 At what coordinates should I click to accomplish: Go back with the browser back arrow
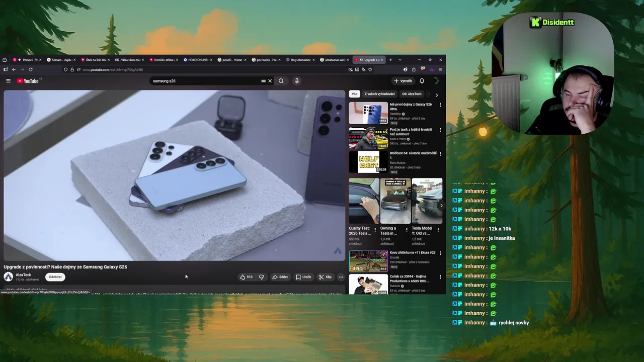pos(14,69)
